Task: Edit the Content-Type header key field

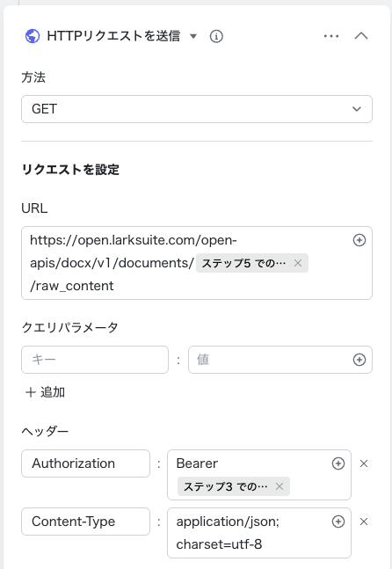Action: click(x=85, y=522)
